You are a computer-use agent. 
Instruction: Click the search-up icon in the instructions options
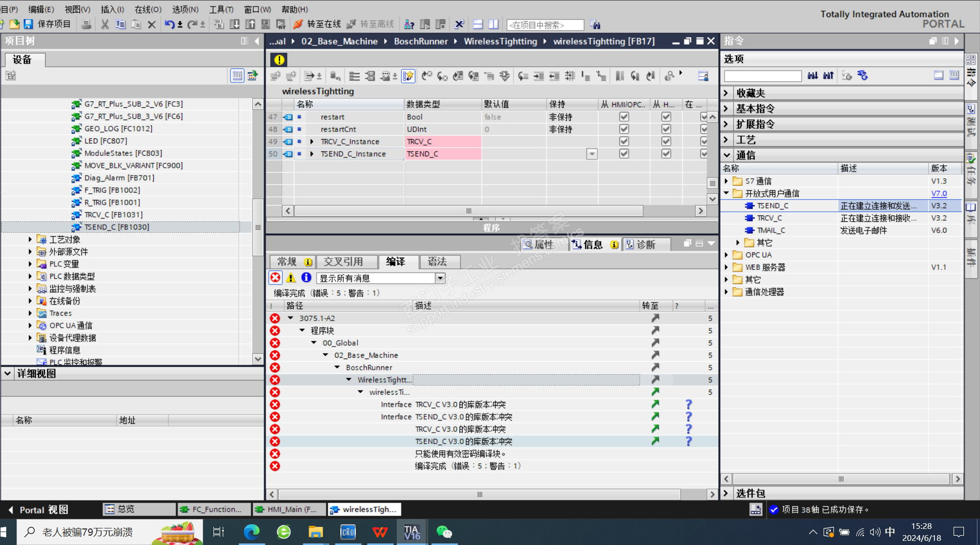point(828,76)
